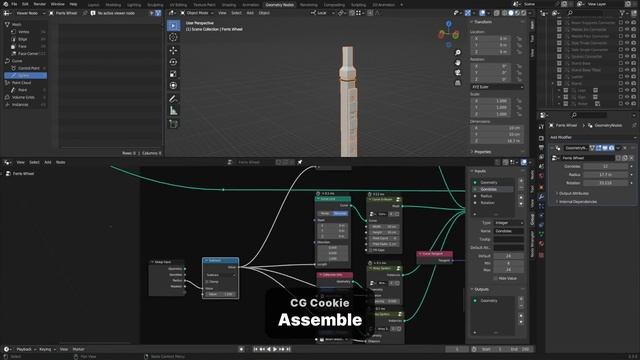
Task: Toggle eye visibility for Ladder object
Action: 627,77
